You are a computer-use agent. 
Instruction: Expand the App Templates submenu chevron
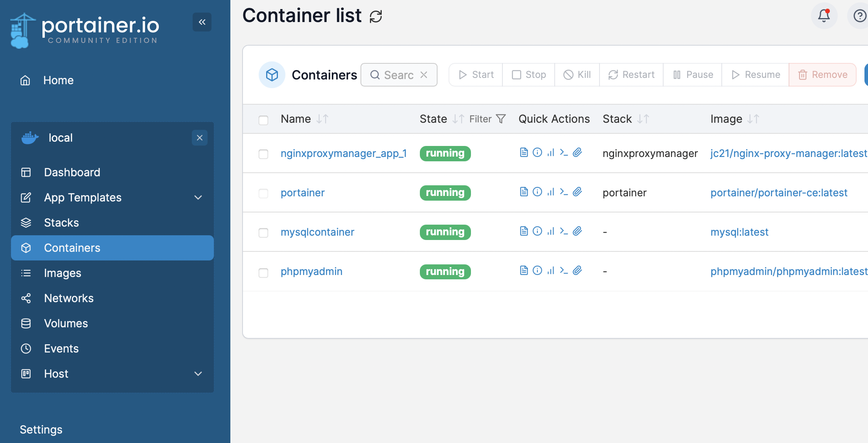(198, 198)
